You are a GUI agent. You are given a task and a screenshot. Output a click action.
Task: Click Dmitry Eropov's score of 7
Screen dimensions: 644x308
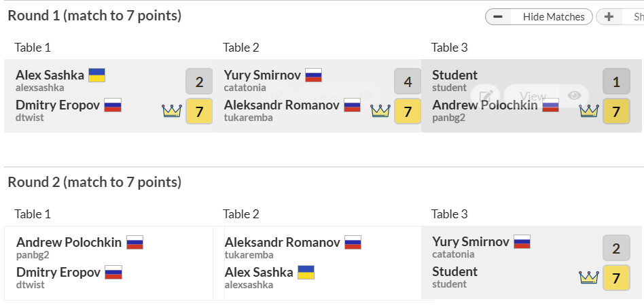199,111
